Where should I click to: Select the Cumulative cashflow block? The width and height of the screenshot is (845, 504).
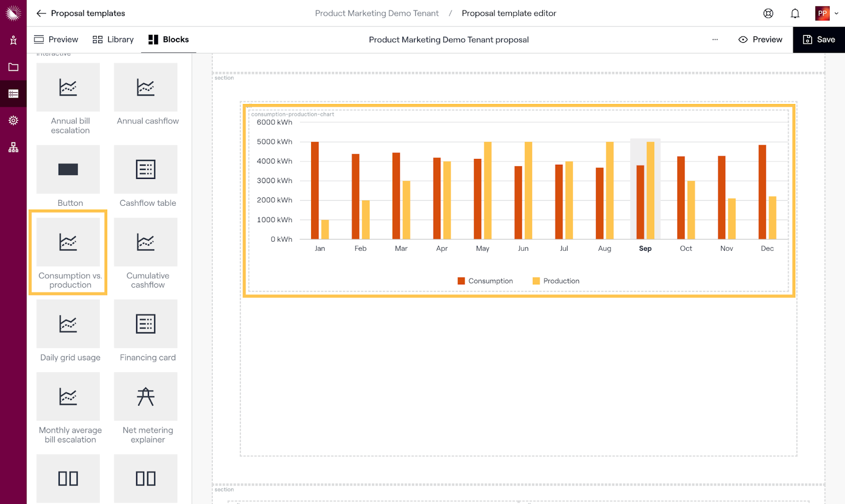pos(146,254)
